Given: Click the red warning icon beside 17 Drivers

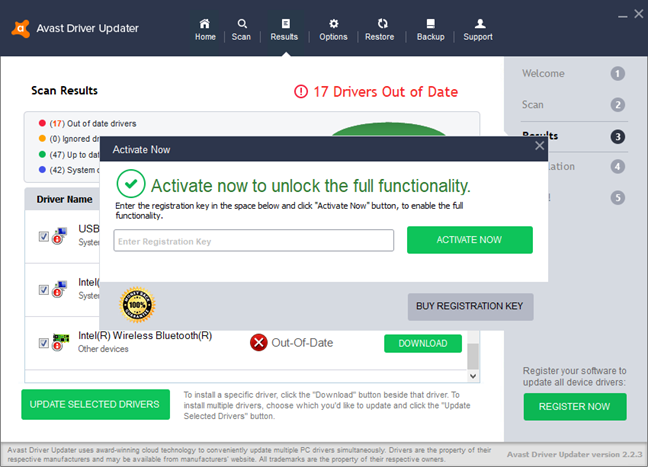Looking at the screenshot, I should tap(301, 91).
